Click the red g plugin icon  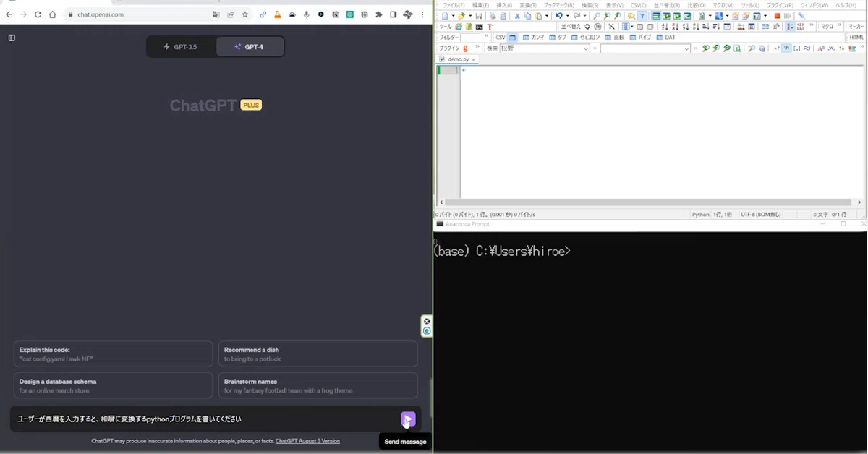tap(465, 48)
